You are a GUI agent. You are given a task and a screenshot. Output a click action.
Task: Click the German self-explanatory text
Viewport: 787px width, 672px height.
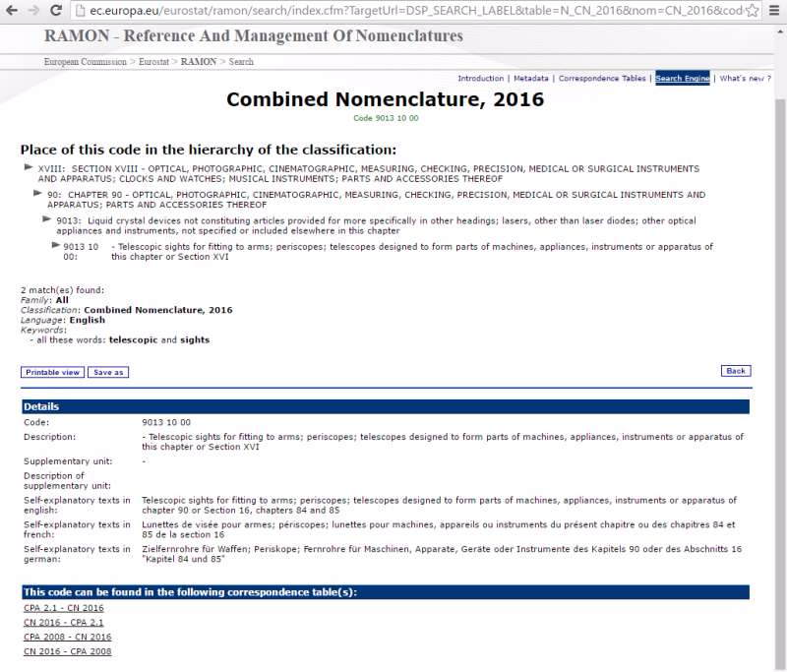point(442,554)
